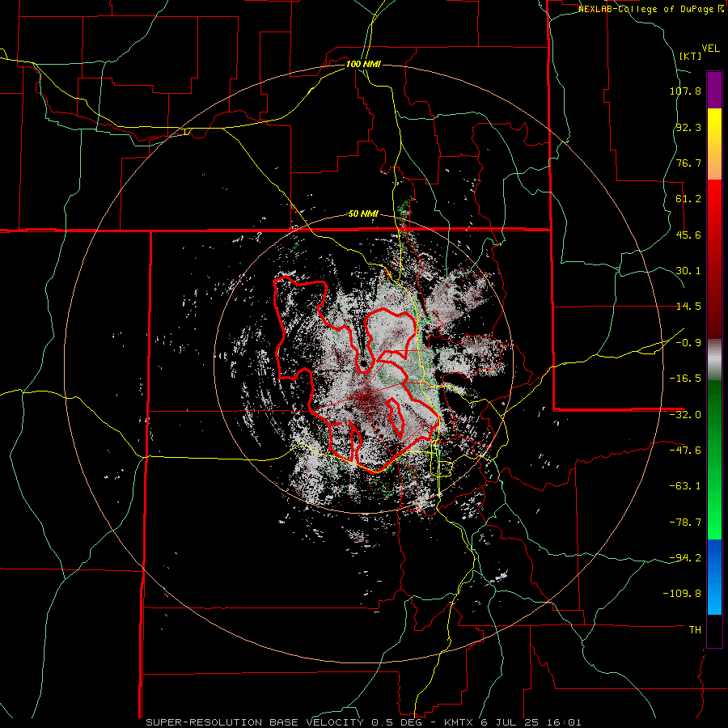The image size is (728, 728).
Task: Select the 92.3 scale value
Action: [x=688, y=127]
